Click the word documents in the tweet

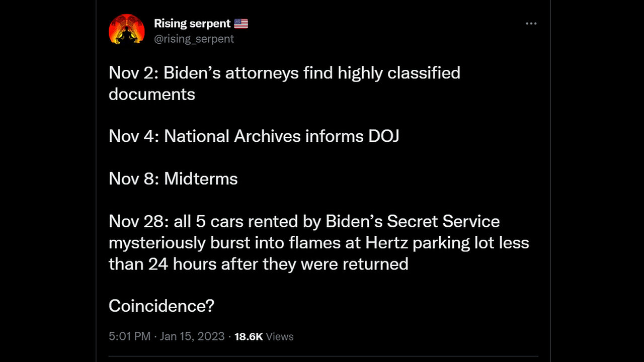click(x=151, y=94)
